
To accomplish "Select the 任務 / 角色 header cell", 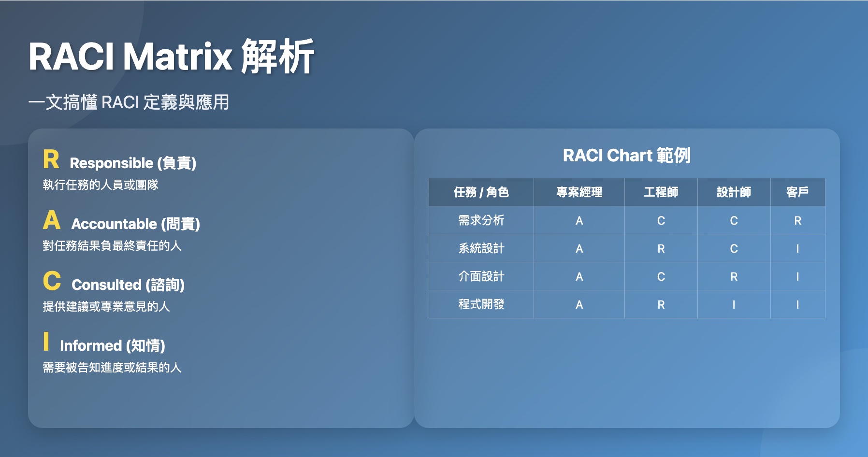I will (481, 192).
